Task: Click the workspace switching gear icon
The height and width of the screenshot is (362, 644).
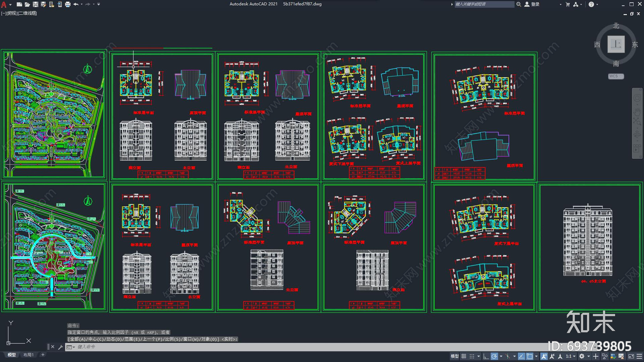Action: point(582,356)
